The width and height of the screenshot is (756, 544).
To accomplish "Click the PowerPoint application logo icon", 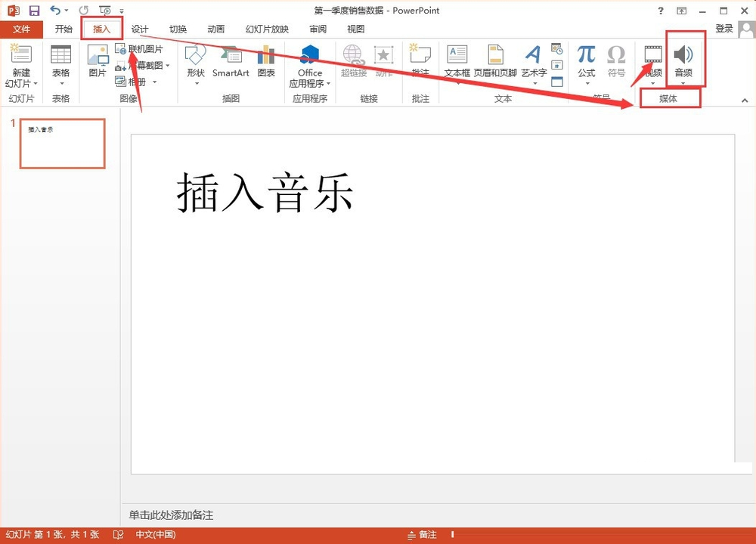I will pyautogui.click(x=14, y=10).
